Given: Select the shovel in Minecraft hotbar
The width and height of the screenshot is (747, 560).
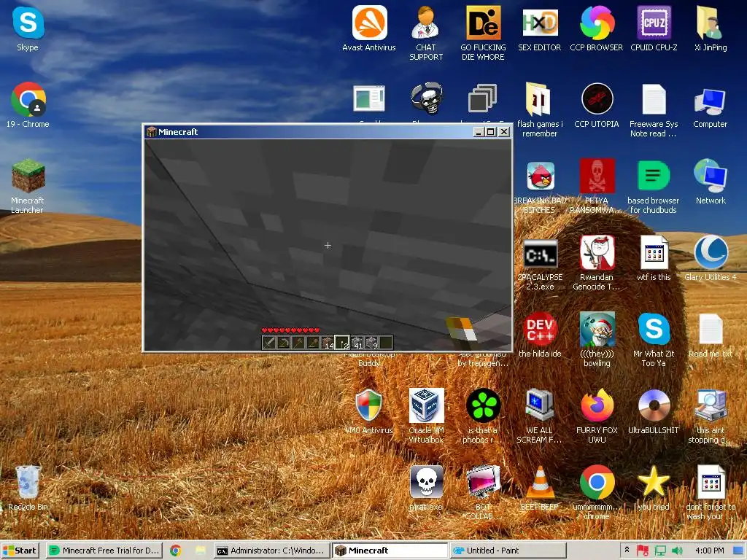Looking at the screenshot, I should pyautogui.click(x=298, y=343).
